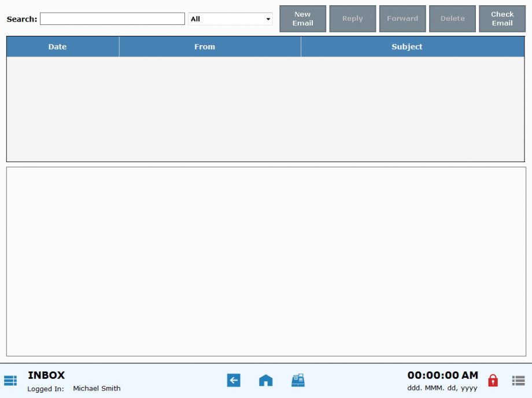Screen dimensions: 532x398
Task: Go back with the blue arrow icon
Action: [x=234, y=380]
